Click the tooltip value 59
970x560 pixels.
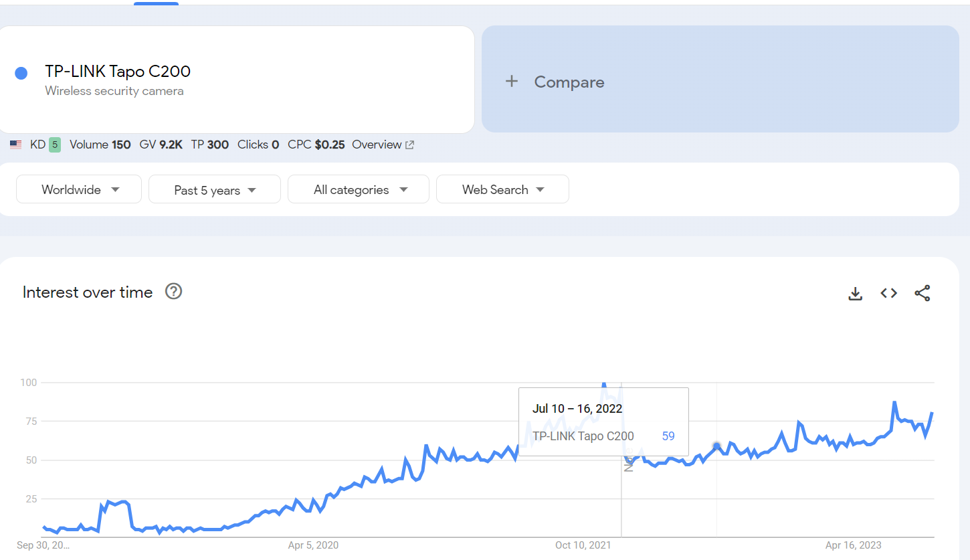click(x=668, y=436)
